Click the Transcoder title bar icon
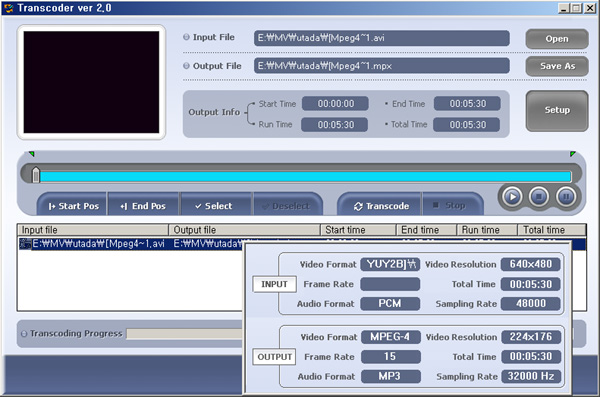This screenshot has height=397, width=600. coord(9,8)
